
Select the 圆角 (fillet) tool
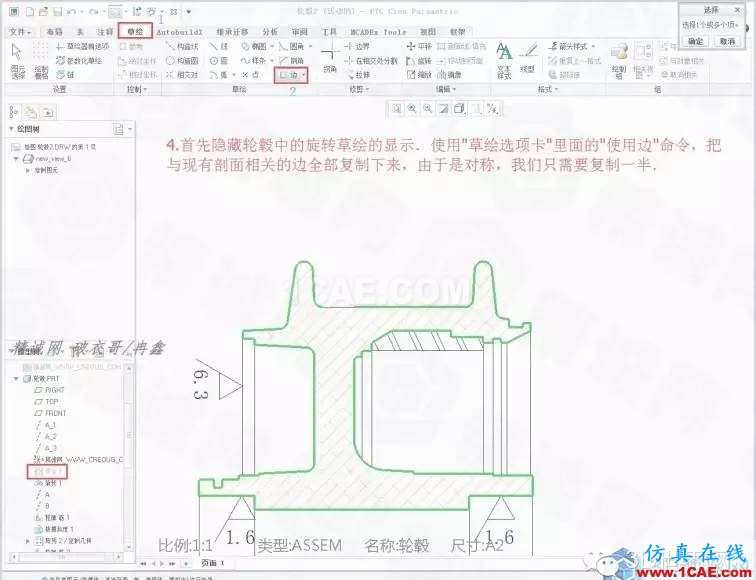(x=292, y=46)
